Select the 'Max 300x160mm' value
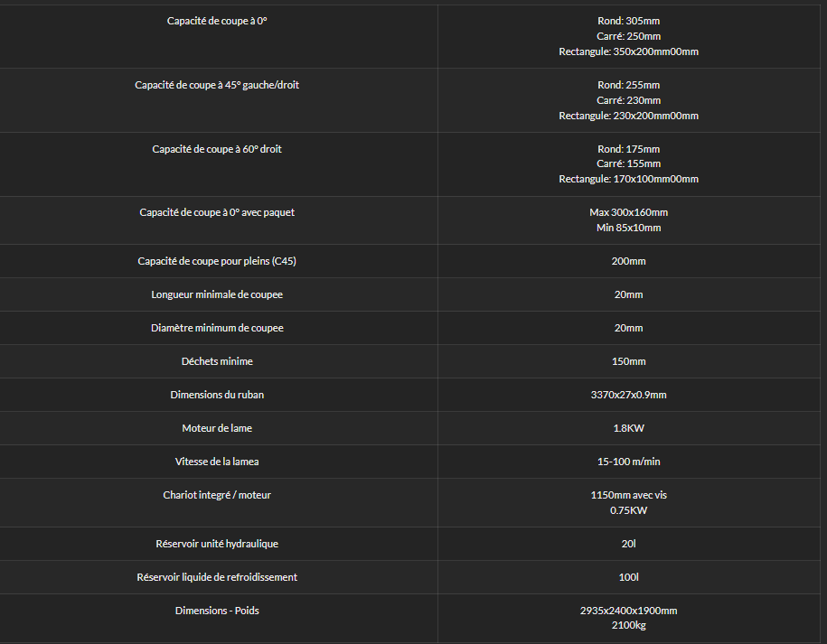This screenshot has height=644, width=827. (x=628, y=212)
